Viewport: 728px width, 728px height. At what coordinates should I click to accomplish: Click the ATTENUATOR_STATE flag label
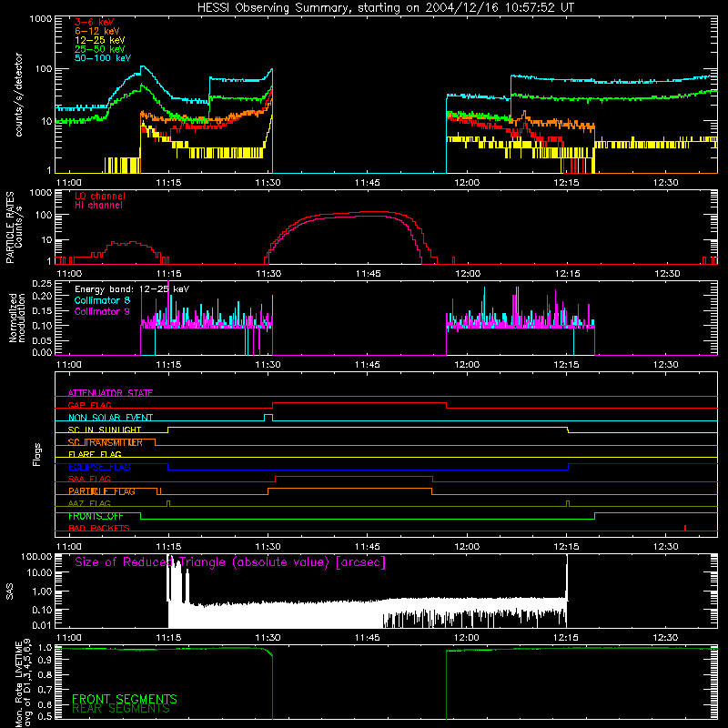point(110,393)
